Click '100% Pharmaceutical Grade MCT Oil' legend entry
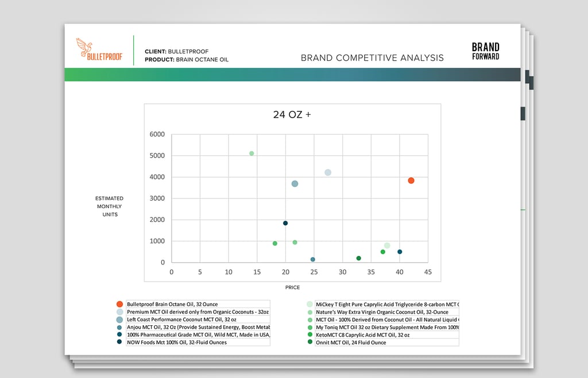 coord(198,334)
